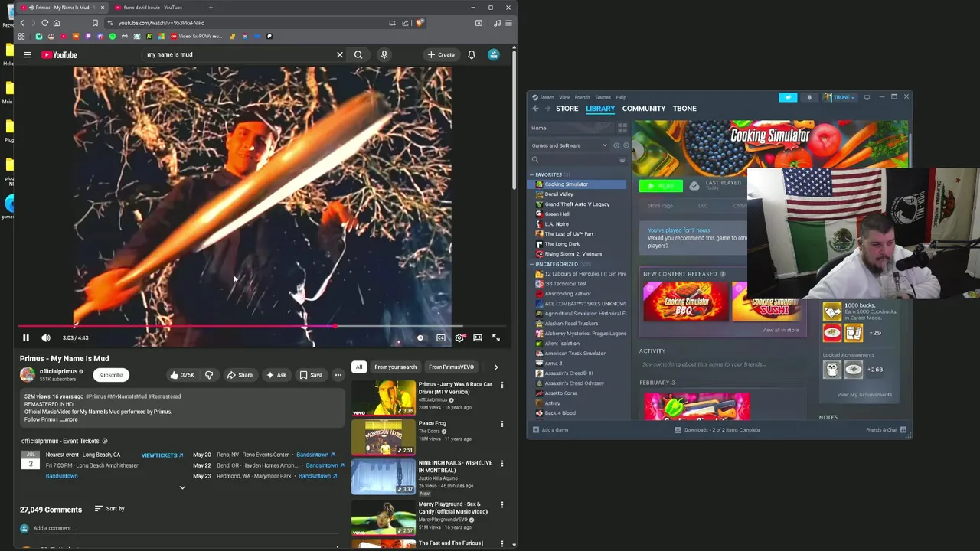Enter fullscreen on the YouTube player

point(496,337)
